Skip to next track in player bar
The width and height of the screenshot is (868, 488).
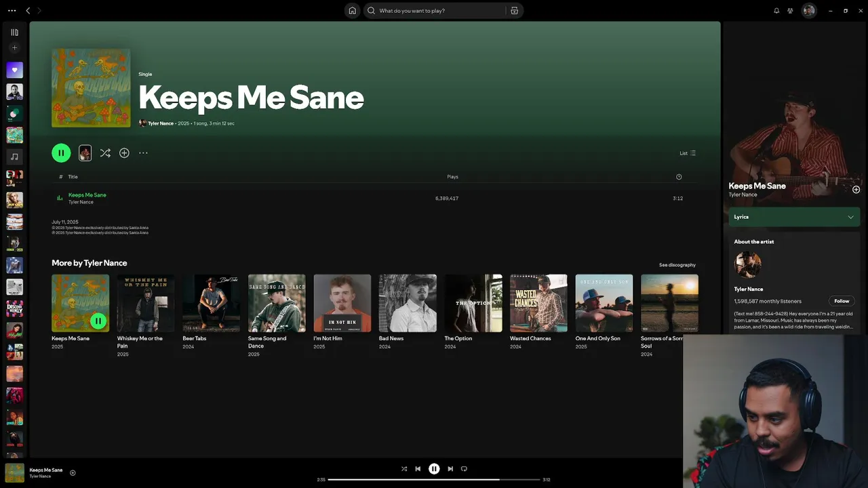click(450, 469)
